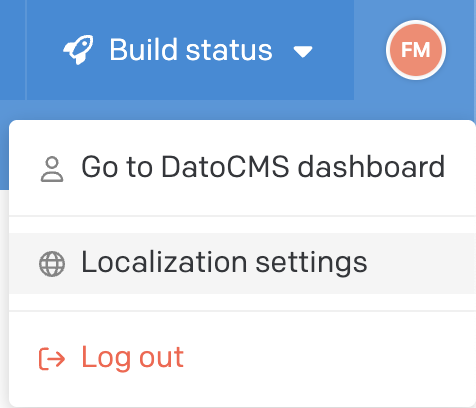Open the Build status menu
Viewport: 476px width, 408px height.
[x=190, y=50]
